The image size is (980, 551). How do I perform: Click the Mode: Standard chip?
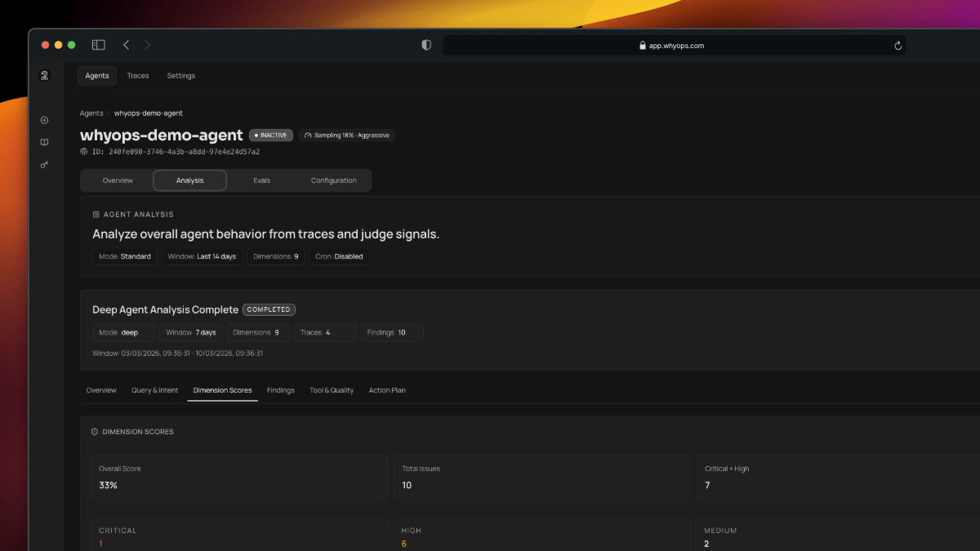125,256
